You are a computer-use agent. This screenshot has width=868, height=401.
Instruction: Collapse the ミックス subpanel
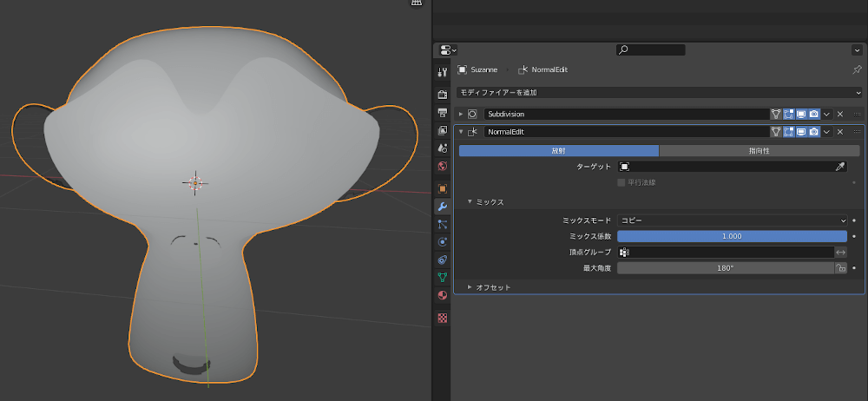pyautogui.click(x=470, y=202)
